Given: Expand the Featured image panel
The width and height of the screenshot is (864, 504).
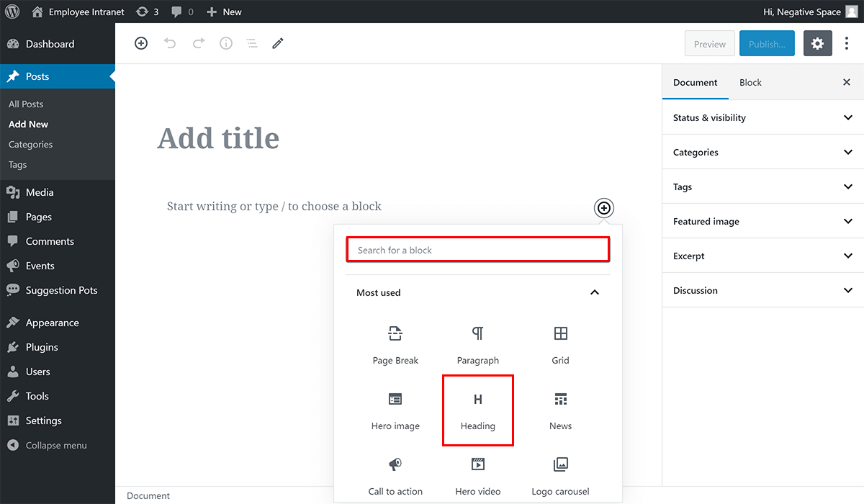Looking at the screenshot, I should pos(762,221).
